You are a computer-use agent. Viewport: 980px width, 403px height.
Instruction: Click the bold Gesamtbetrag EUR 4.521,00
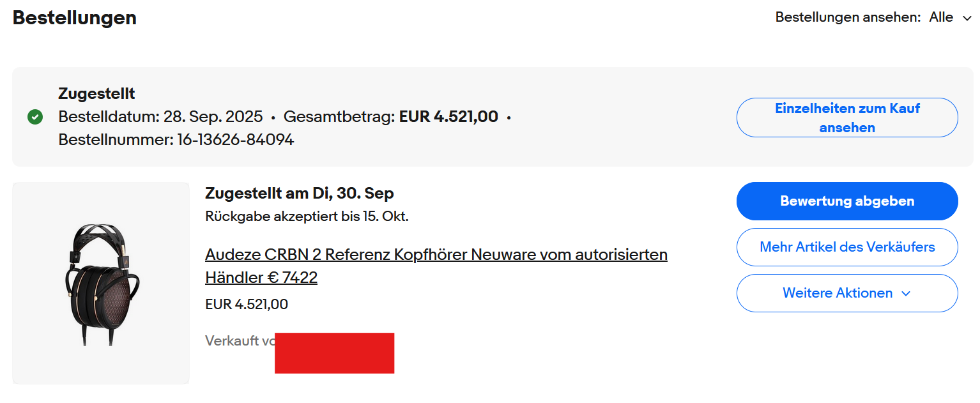tap(448, 117)
